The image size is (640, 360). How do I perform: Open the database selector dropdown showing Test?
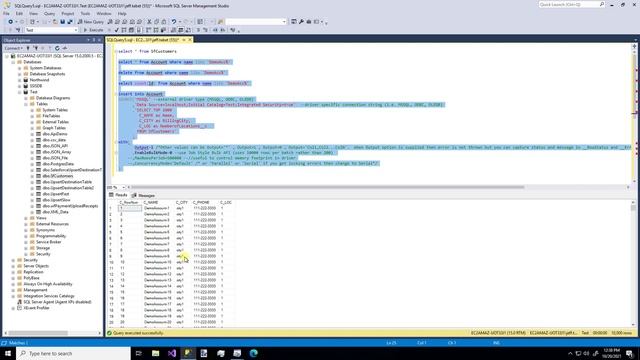pyautogui.click(x=51, y=30)
